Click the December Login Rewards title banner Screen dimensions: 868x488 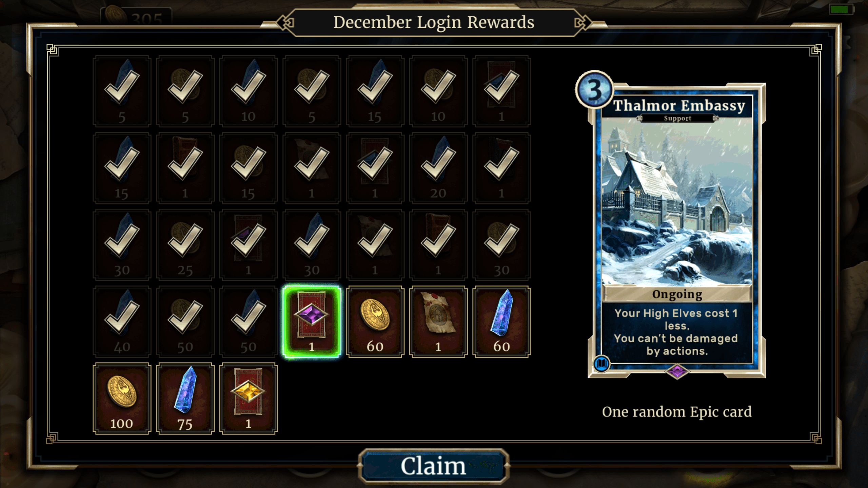coord(434,23)
